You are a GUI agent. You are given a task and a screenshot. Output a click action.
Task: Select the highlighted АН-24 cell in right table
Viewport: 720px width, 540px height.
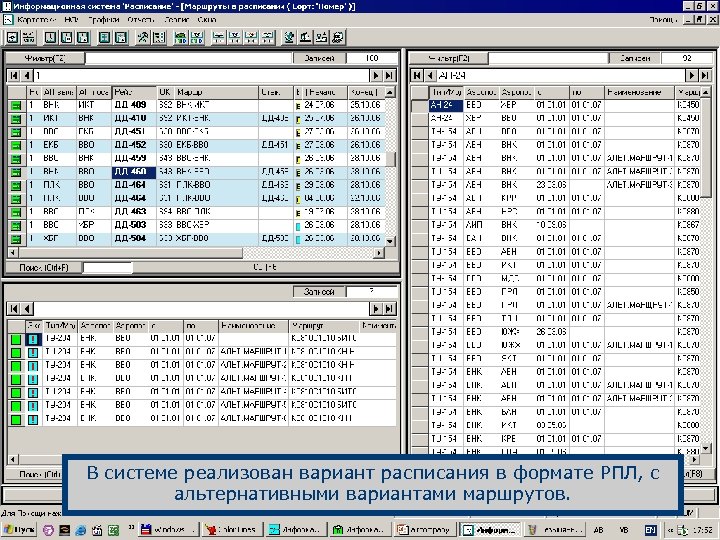(x=445, y=105)
